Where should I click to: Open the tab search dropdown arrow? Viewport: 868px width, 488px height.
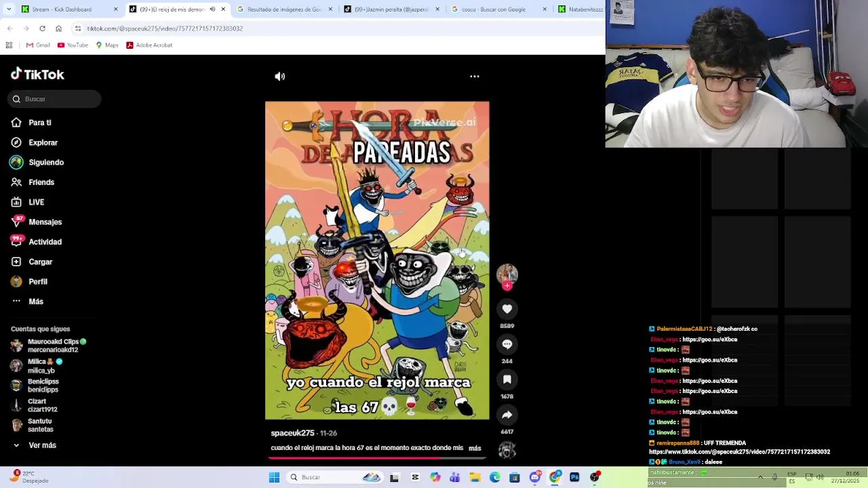pos(7,9)
